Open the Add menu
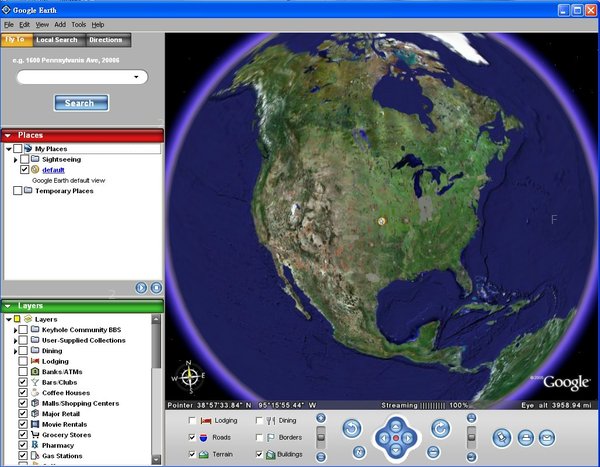 (60, 24)
